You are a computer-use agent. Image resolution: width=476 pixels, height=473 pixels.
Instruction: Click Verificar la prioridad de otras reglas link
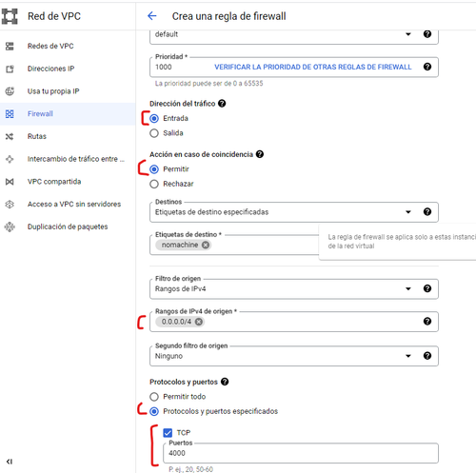pyautogui.click(x=312, y=67)
